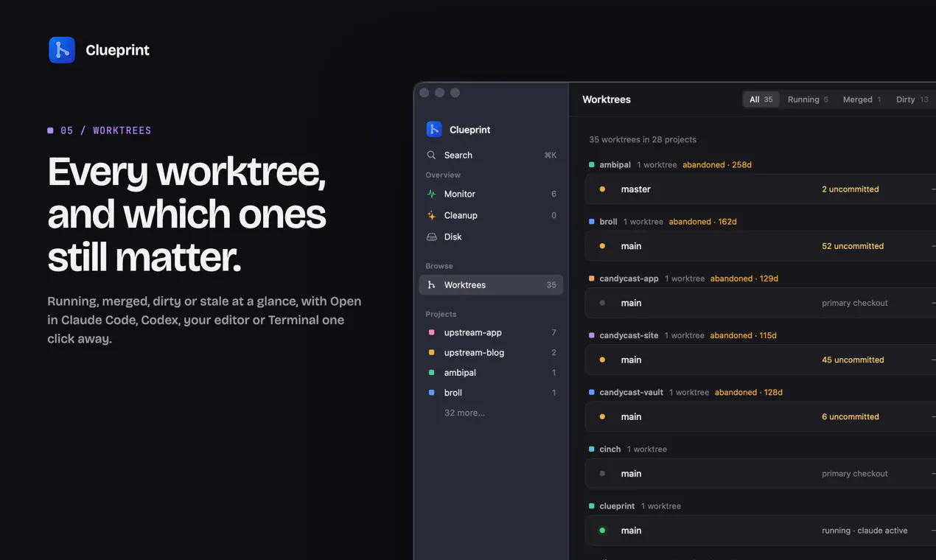936x560 pixels.
Task: Click the candycast-vault group heading
Action: pyautogui.click(x=631, y=392)
